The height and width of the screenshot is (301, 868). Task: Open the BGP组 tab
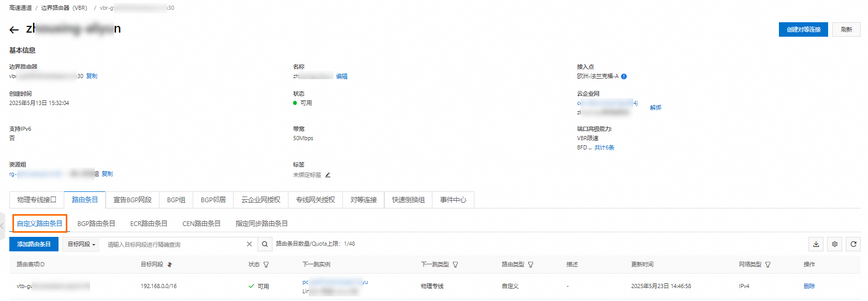coord(176,200)
